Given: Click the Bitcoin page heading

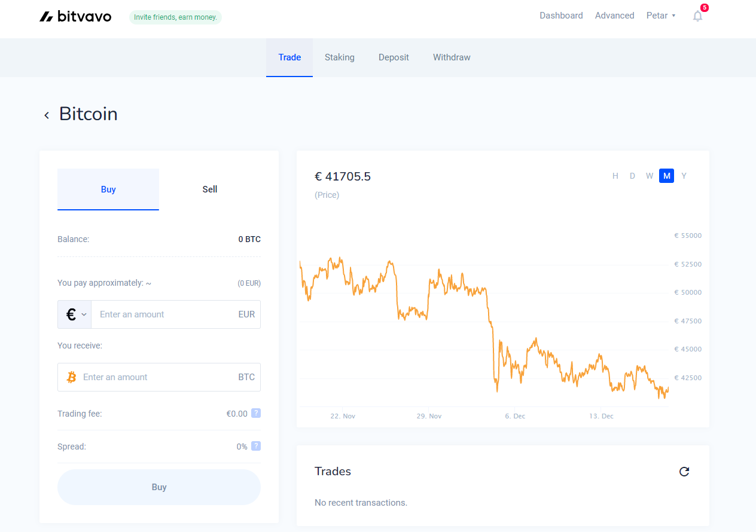Looking at the screenshot, I should (89, 114).
